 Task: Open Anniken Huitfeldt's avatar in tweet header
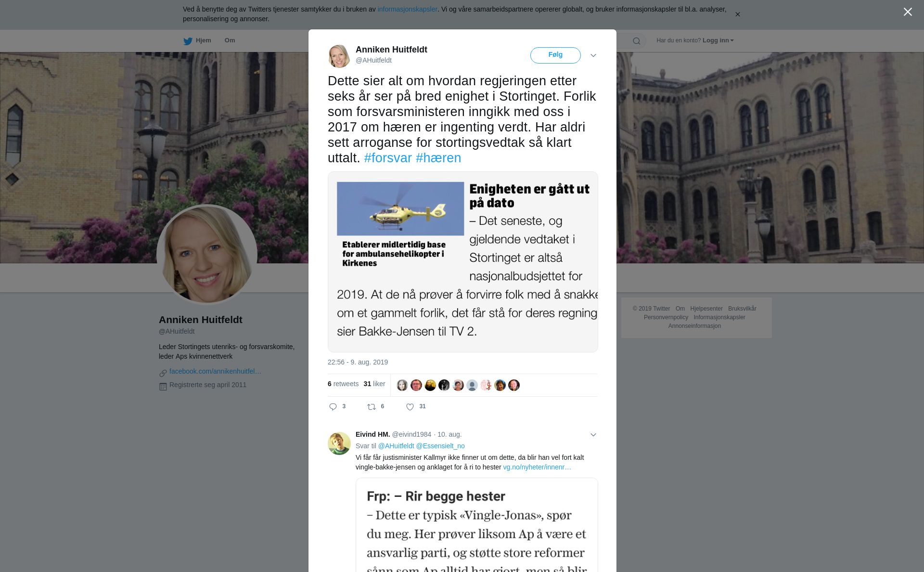[x=339, y=56]
